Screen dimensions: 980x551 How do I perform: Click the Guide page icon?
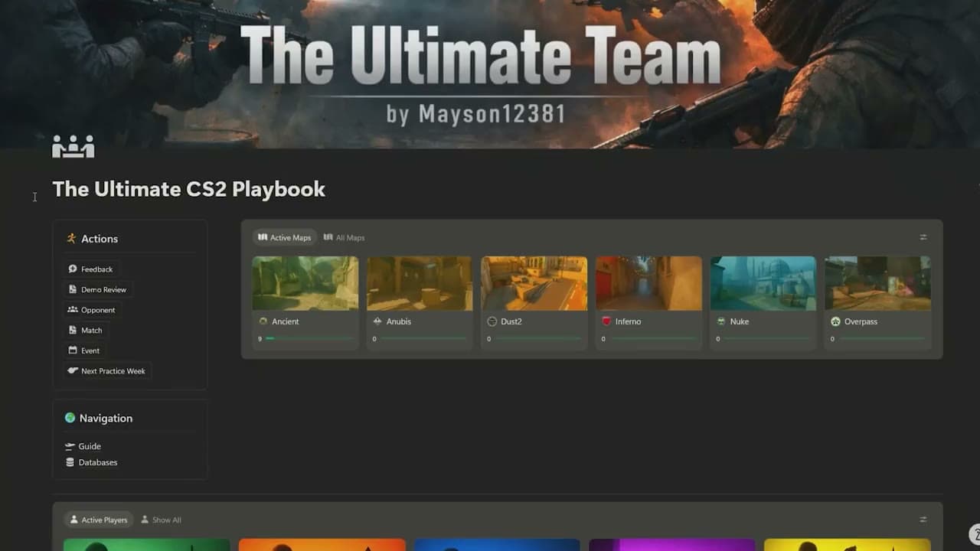coord(70,446)
